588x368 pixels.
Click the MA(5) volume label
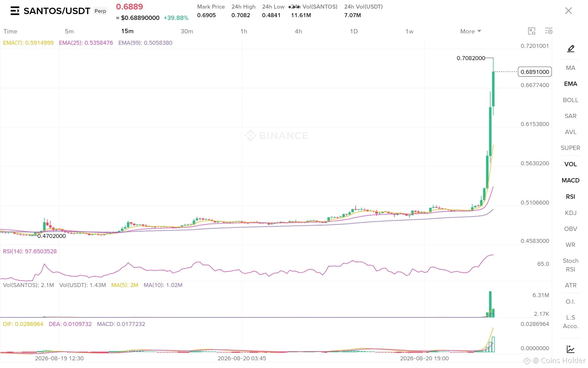(x=125, y=285)
